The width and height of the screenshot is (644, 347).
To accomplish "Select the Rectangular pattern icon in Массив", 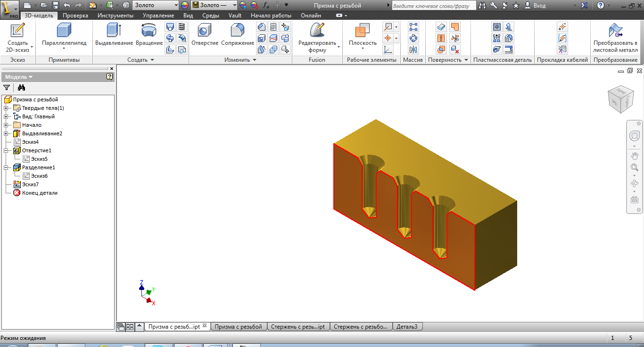I will click(413, 27).
